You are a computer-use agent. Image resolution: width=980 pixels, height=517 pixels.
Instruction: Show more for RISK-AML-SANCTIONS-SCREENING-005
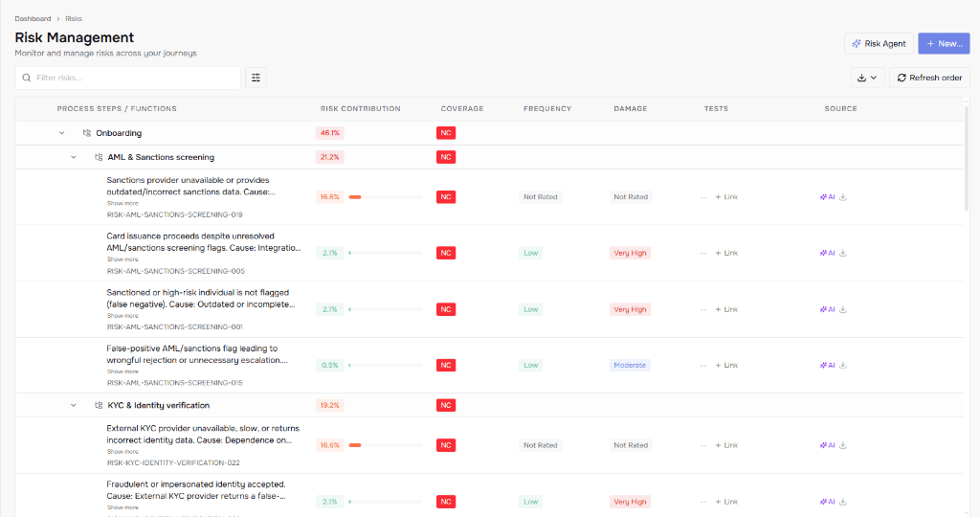122,259
